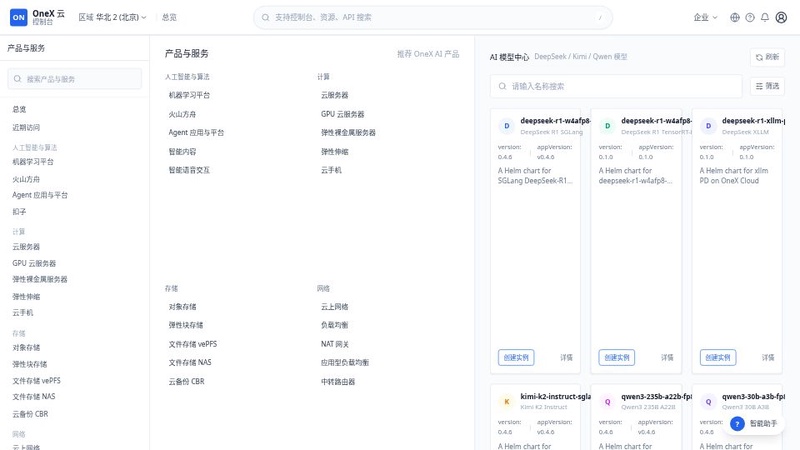
Task: Click the smart assistant bubble icon
Action: pyautogui.click(x=737, y=423)
